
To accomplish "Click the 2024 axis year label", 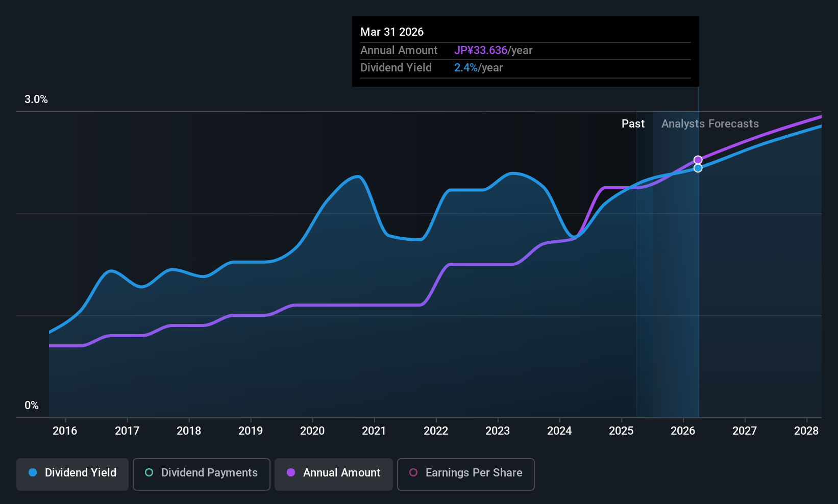I will point(559,431).
